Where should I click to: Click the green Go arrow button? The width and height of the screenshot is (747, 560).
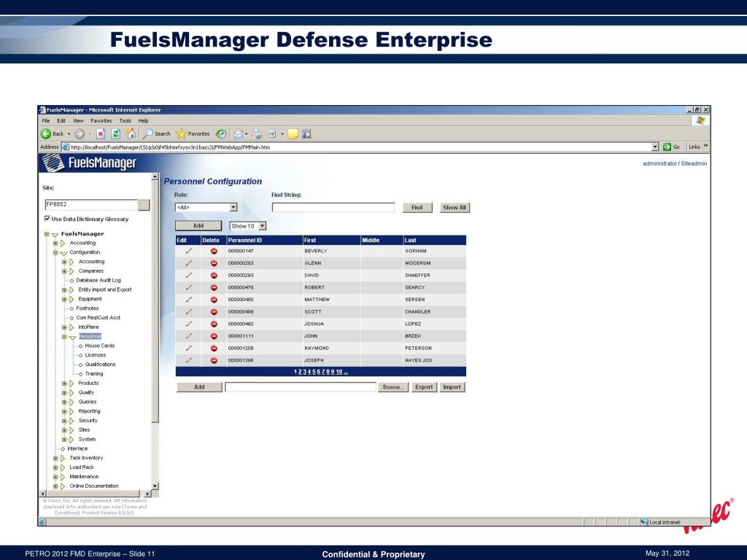point(667,147)
